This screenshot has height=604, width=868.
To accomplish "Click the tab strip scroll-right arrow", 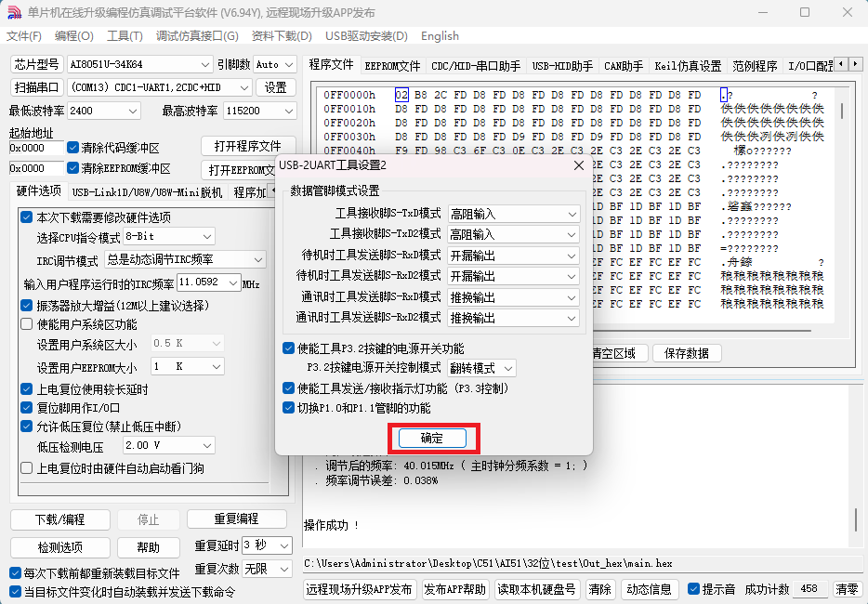I will 855,64.
